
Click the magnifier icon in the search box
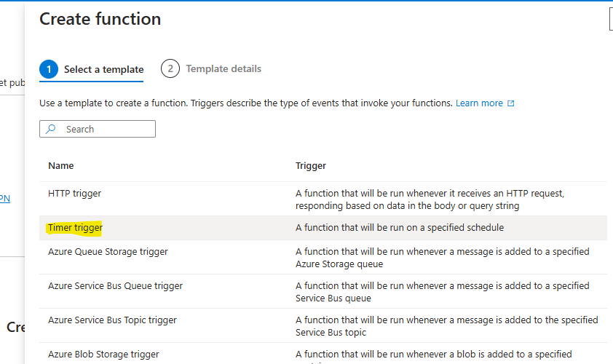51,129
